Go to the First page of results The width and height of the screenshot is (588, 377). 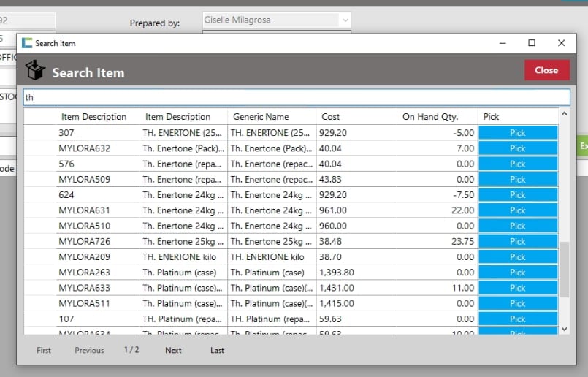44,351
